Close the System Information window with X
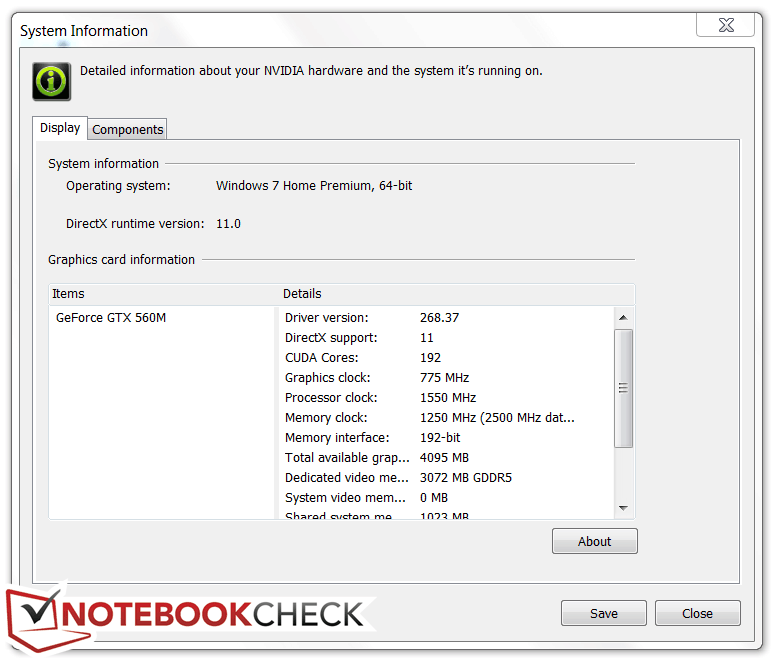774x659 pixels. tap(725, 25)
